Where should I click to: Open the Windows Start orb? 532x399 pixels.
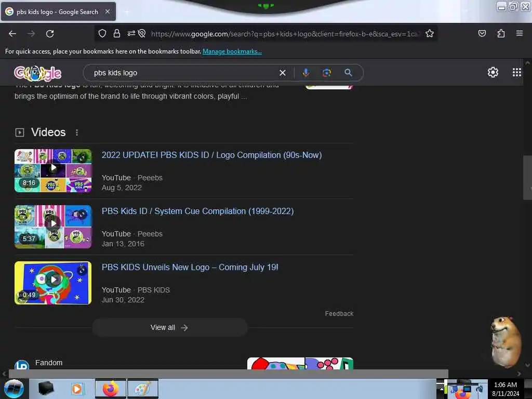point(14,389)
